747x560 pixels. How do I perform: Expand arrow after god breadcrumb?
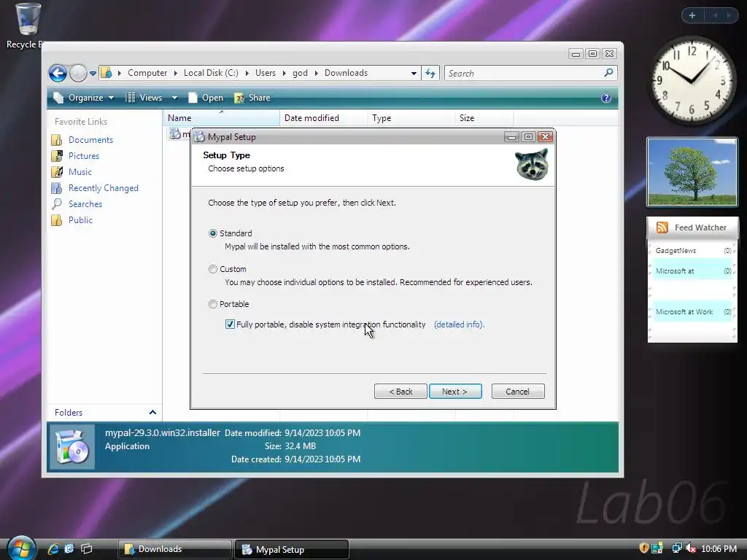317,74
